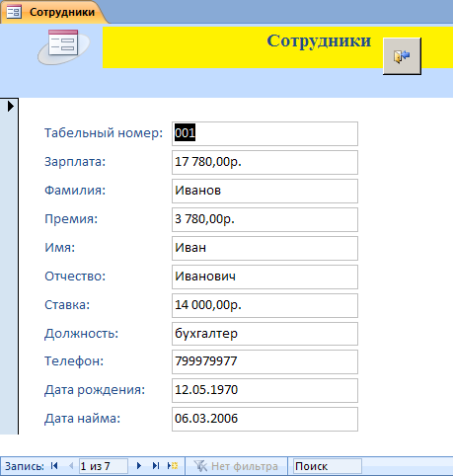The image size is (453, 476).
Task: Jump to last record arrow
Action: pos(156,466)
